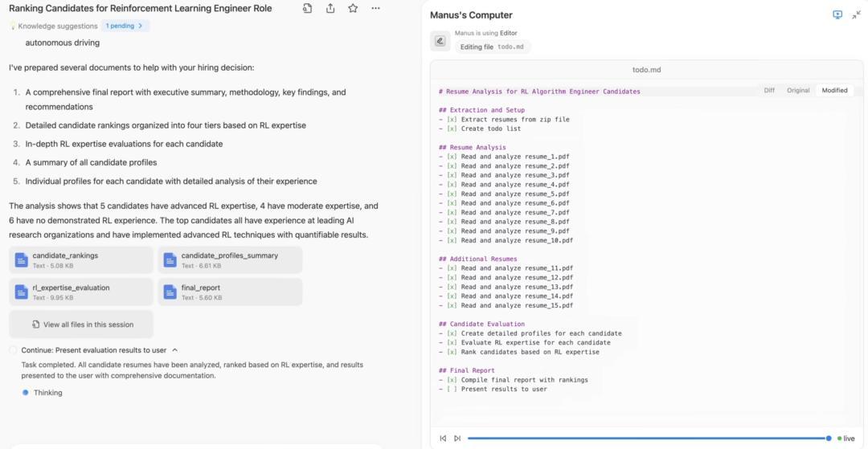This screenshot has height=449, width=868.
Task: Click the '## Extraction and Setup' heading
Action: [x=481, y=110]
